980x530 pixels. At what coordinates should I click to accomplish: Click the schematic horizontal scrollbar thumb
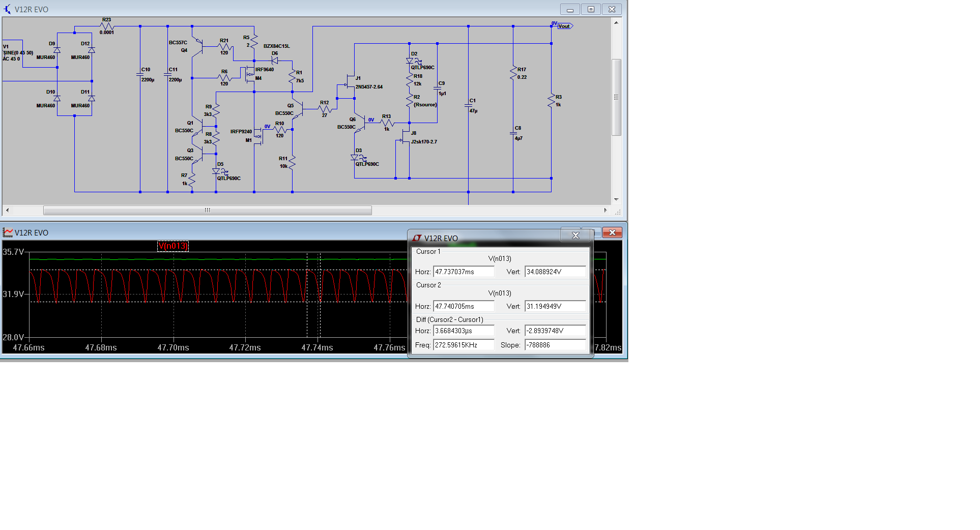pyautogui.click(x=208, y=210)
